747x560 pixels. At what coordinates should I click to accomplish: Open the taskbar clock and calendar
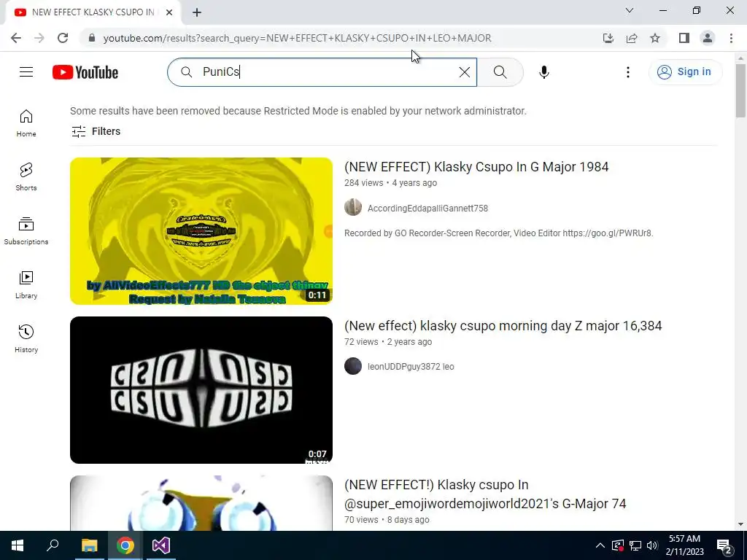click(684, 545)
